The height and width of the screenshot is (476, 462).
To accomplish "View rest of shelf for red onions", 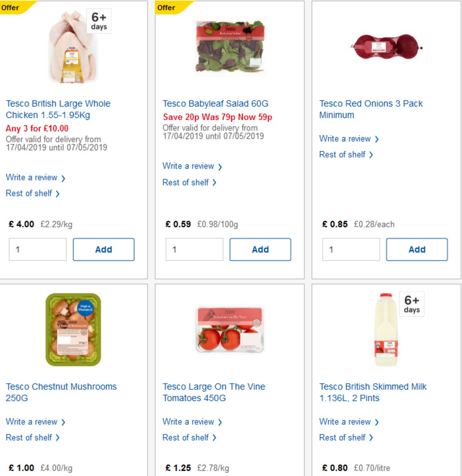I will pos(342,154).
